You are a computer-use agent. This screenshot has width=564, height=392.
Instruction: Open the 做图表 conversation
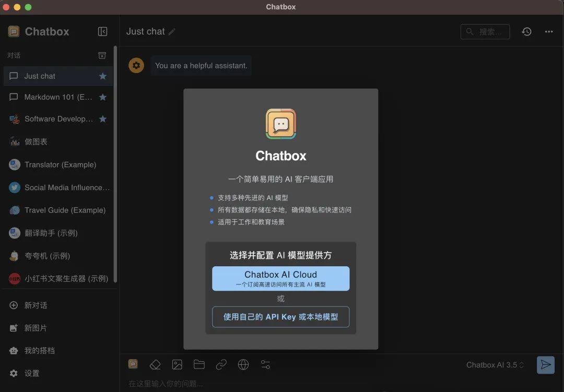(x=58, y=141)
